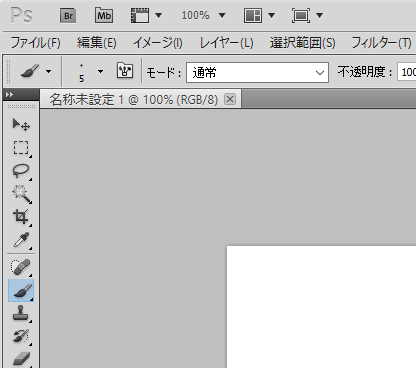Image resolution: width=416 pixels, height=368 pixels.
Task: Click the Photoshop Ps logo
Action: (21, 15)
